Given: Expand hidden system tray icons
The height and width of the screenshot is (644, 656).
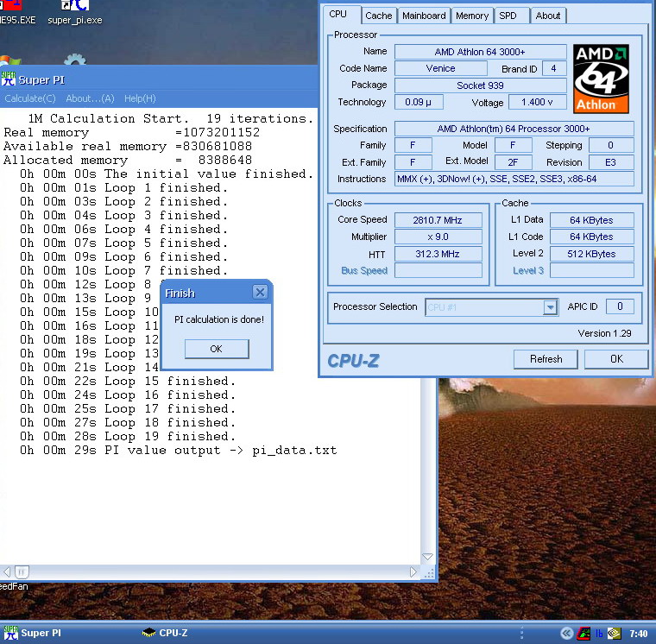Looking at the screenshot, I should pos(567,633).
